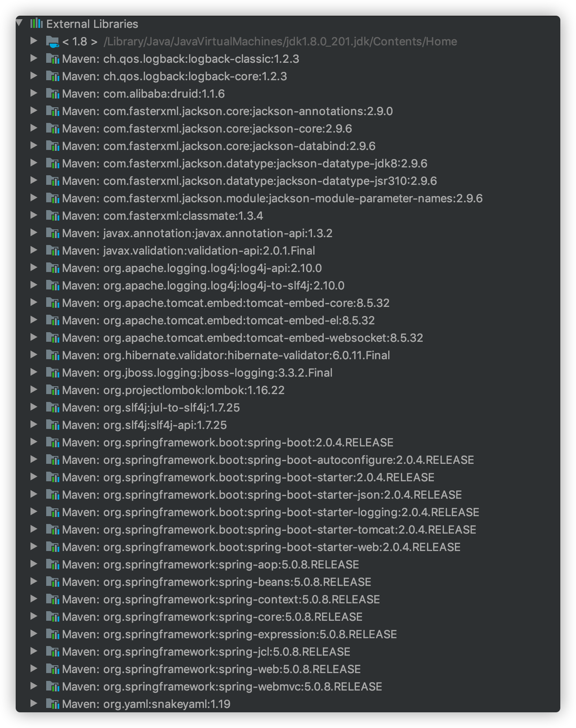Image resolution: width=576 pixels, height=728 pixels.
Task: Expand spring-boot-starter-json:2.0.4.RELEASE node
Action: click(34, 494)
